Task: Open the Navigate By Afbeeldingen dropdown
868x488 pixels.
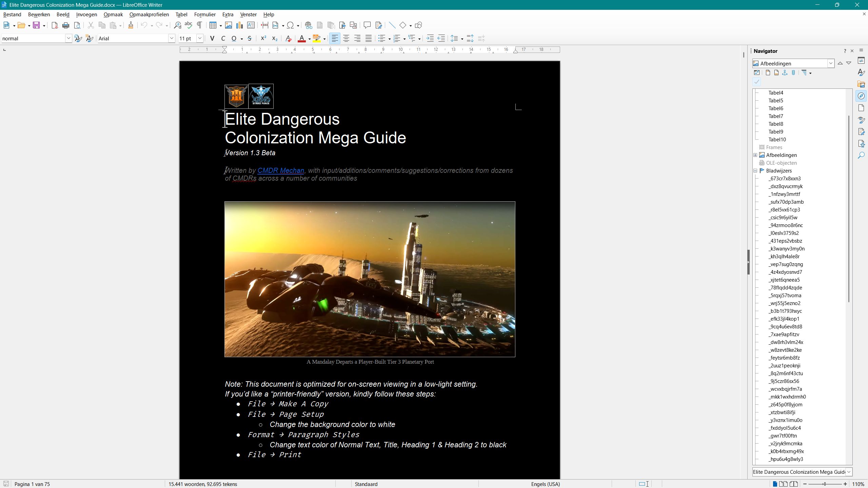Action: coord(831,63)
